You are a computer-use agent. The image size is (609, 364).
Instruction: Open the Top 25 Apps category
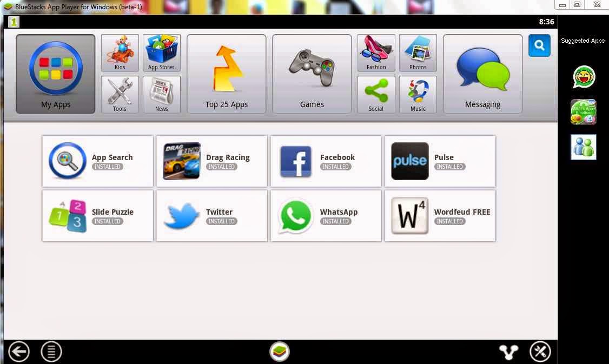pyautogui.click(x=227, y=74)
